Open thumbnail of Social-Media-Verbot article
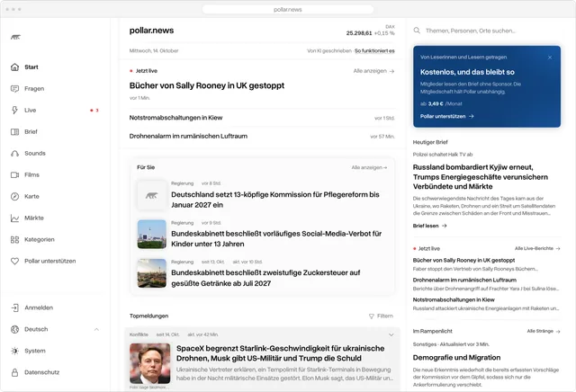The image size is (576, 392). pos(152,234)
